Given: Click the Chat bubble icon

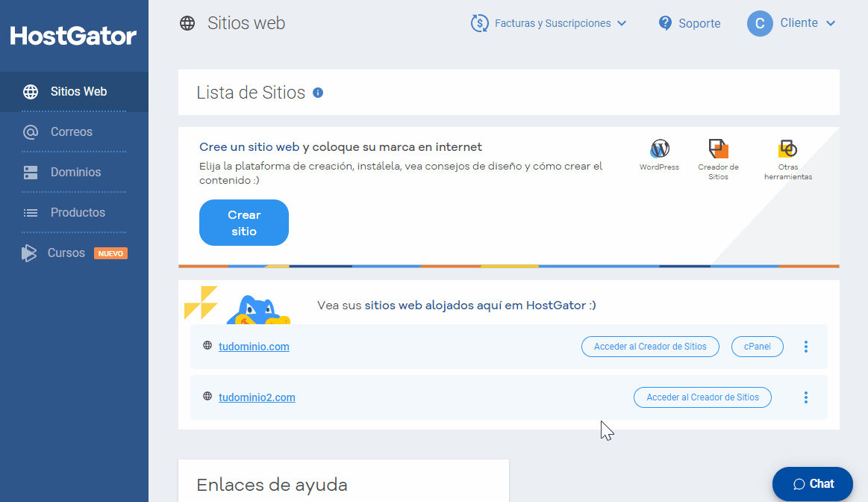Looking at the screenshot, I should coord(799,484).
